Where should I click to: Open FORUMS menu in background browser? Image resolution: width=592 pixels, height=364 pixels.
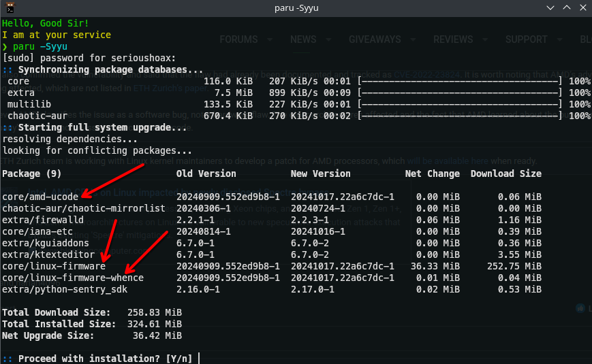tap(238, 39)
